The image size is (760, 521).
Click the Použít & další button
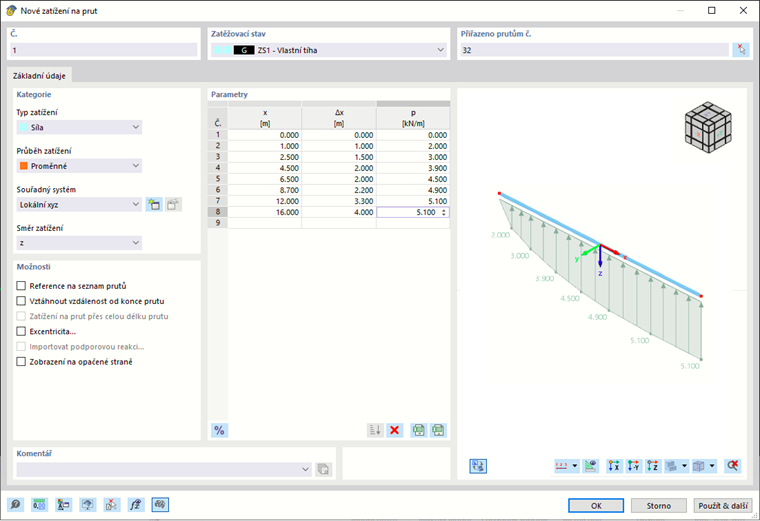(723, 505)
